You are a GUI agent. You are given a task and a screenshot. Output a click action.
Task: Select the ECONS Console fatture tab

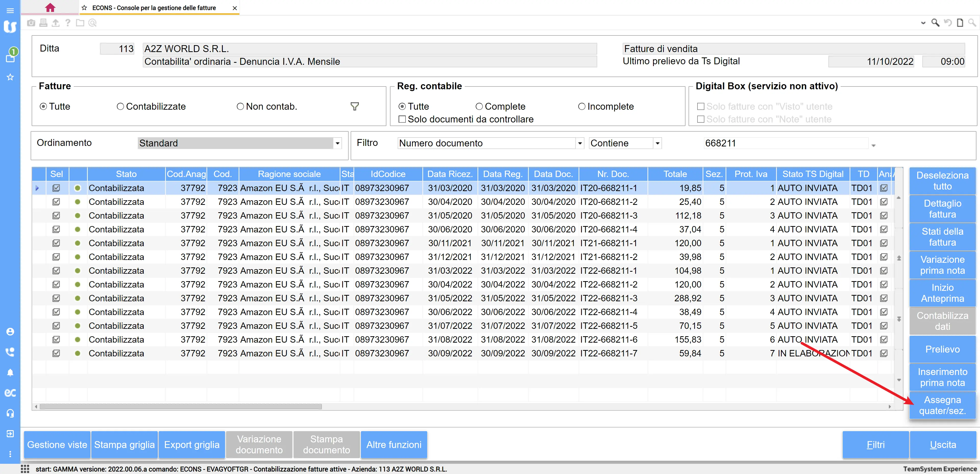point(154,8)
